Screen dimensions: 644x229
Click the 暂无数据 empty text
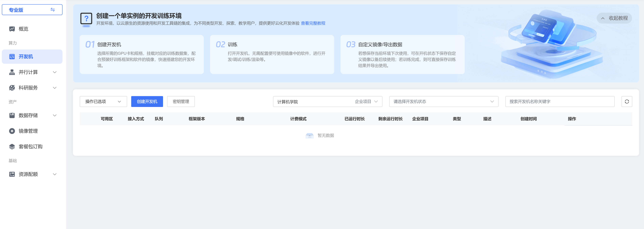click(326, 136)
